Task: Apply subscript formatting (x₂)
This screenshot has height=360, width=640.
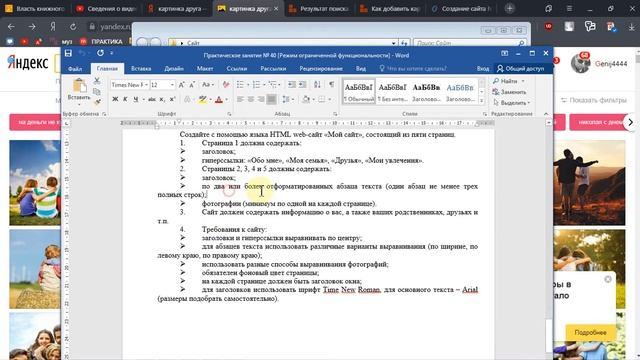Action: pos(162,99)
